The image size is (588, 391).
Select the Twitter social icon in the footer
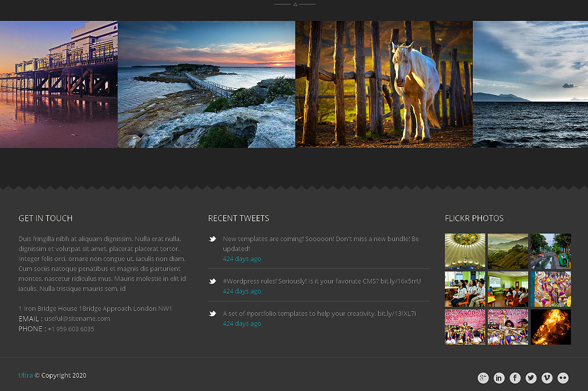point(531,378)
